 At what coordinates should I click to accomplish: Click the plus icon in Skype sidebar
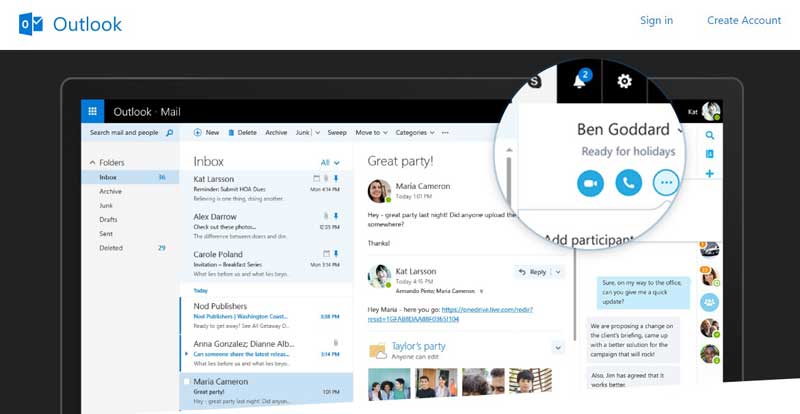[x=710, y=174]
